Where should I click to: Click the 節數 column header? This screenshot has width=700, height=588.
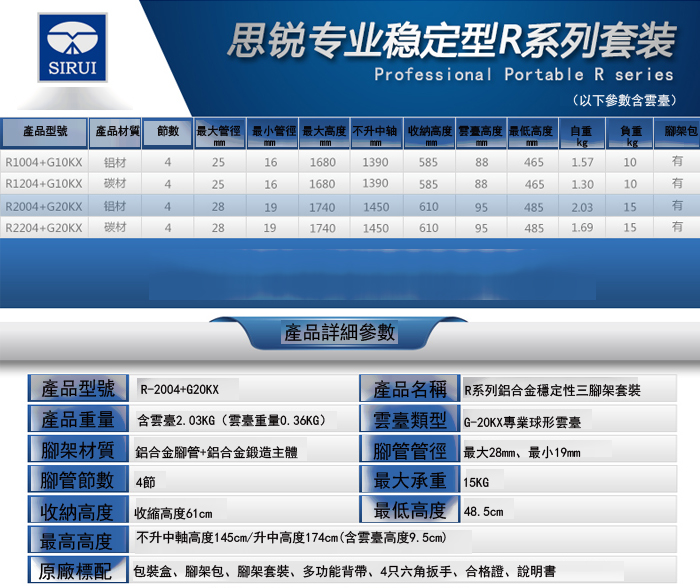pyautogui.click(x=167, y=133)
